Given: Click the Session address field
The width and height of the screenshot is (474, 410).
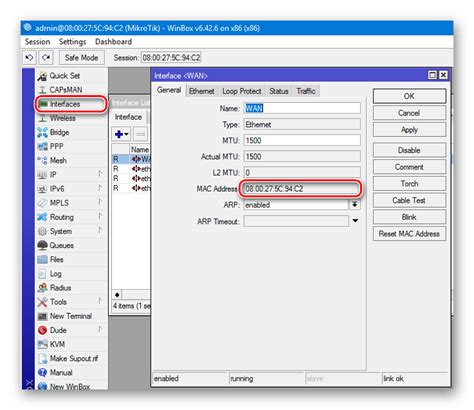Looking at the screenshot, I should click(x=171, y=58).
